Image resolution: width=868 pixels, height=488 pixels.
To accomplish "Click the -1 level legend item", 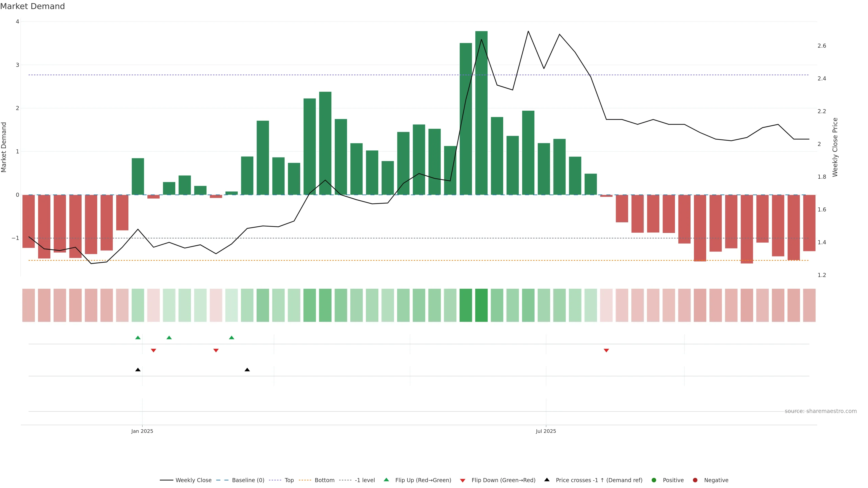I will pos(365,480).
